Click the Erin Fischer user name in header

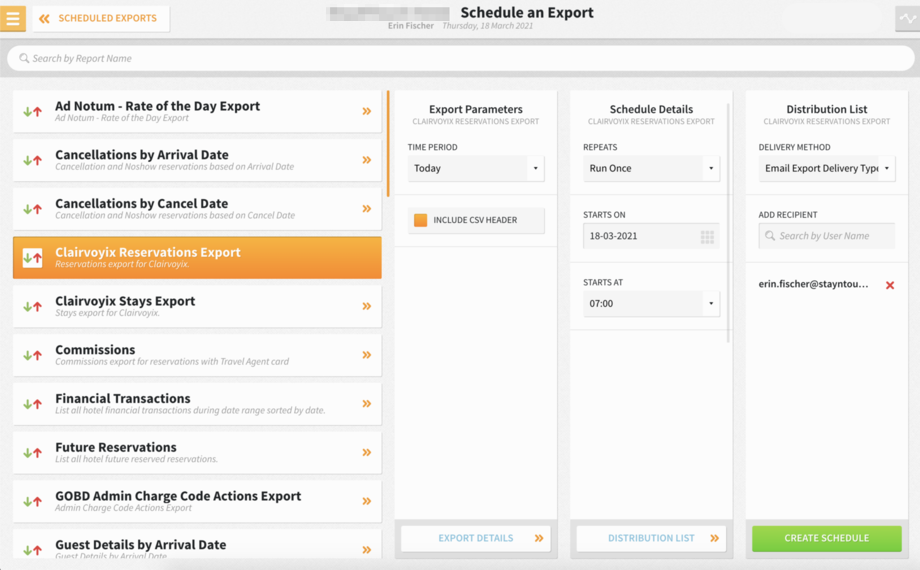[411, 26]
